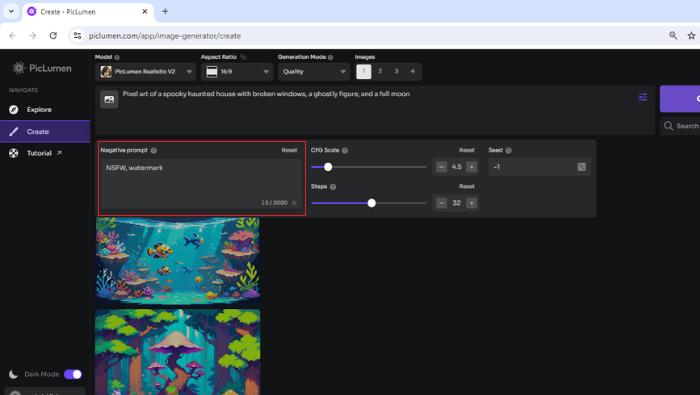The width and height of the screenshot is (700, 395).
Task: Click the Negative prompt info icon
Action: coord(154,150)
